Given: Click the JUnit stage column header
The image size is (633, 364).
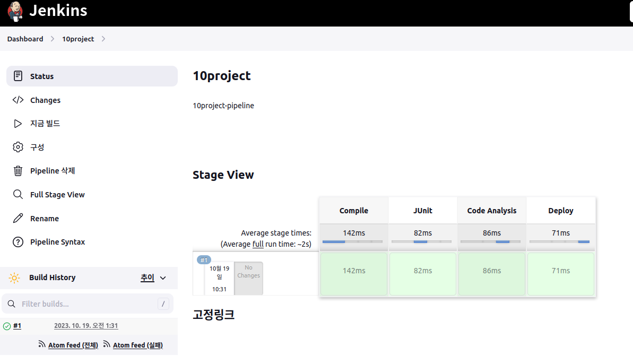Looking at the screenshot, I should click(423, 211).
